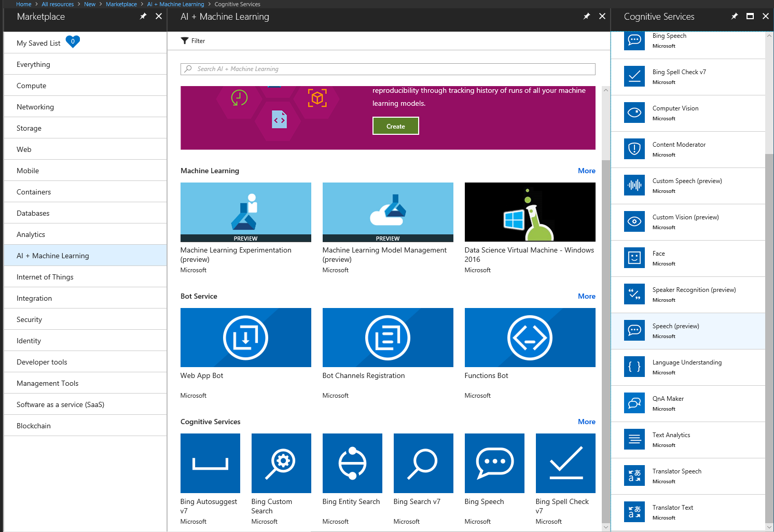The height and width of the screenshot is (532, 774).
Task: Choose Software as a service (SaaS)
Action: pyautogui.click(x=85, y=404)
